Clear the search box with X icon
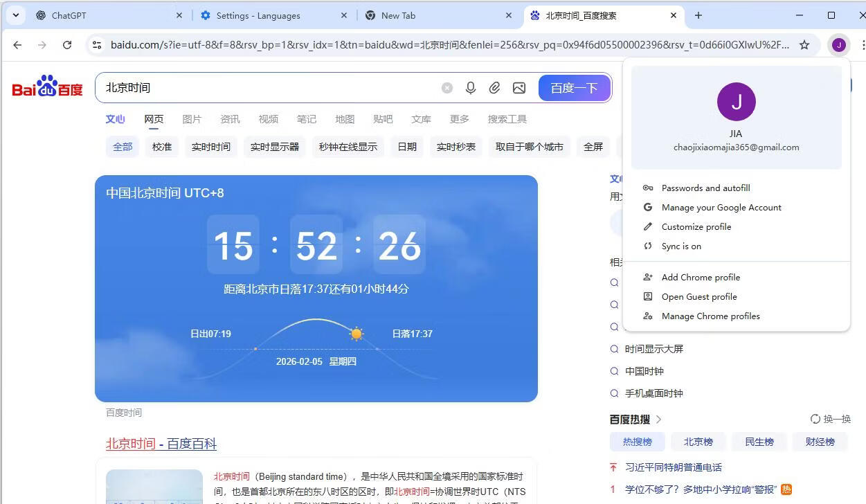 point(447,88)
